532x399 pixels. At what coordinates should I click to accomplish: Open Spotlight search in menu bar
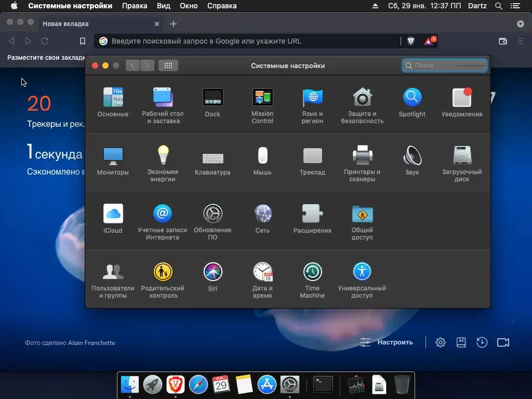click(x=498, y=6)
